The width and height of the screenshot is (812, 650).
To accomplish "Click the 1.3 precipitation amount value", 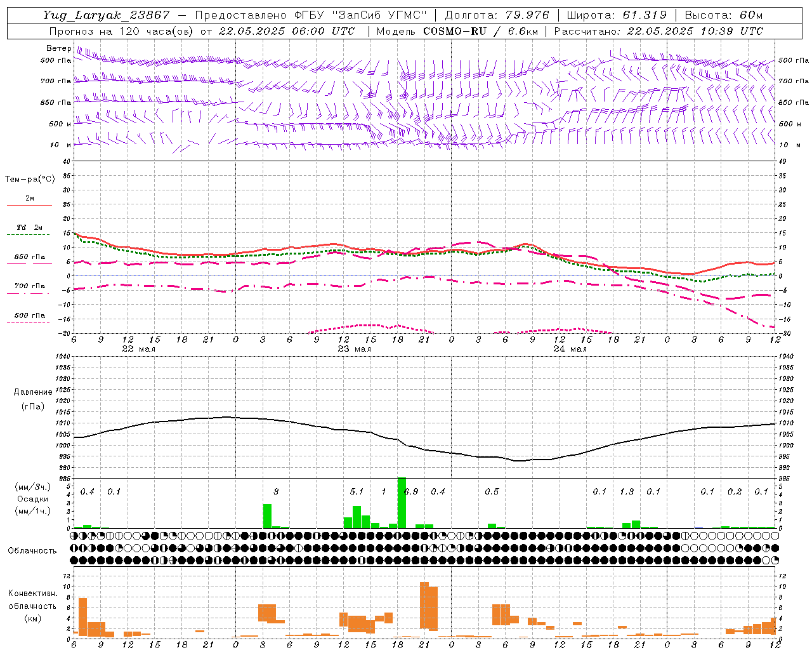I will [x=627, y=491].
